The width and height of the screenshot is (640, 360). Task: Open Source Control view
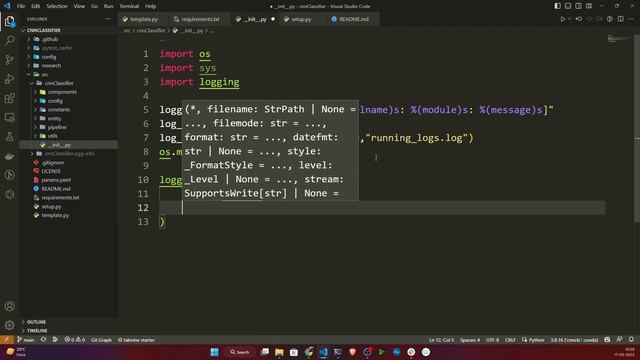click(9, 60)
